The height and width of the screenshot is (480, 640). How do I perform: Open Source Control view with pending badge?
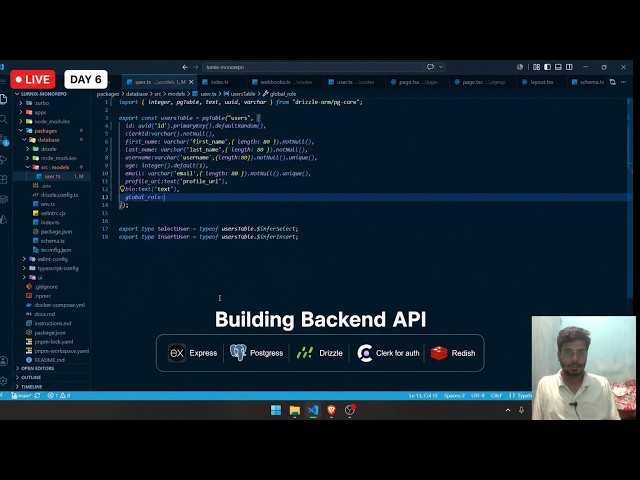[x=4, y=140]
